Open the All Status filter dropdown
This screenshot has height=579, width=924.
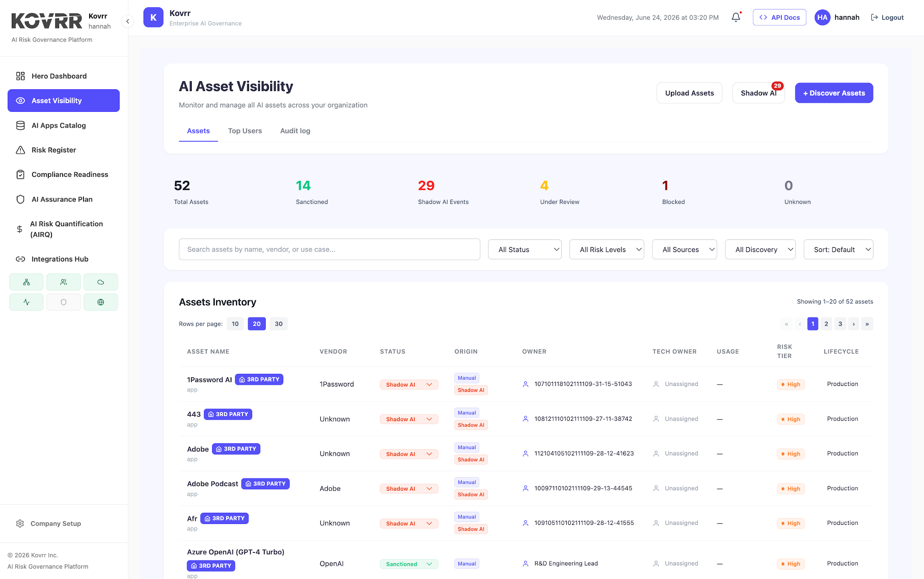click(x=525, y=249)
